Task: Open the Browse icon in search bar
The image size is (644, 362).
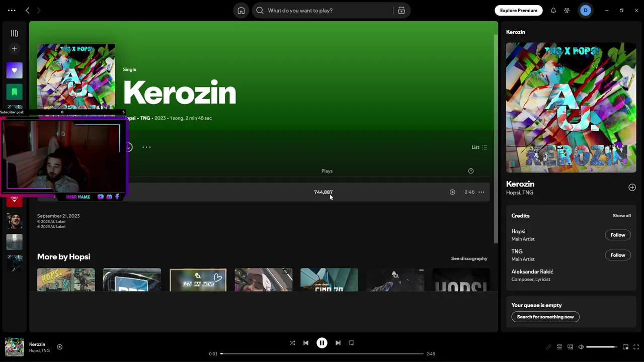Action: 401,11
